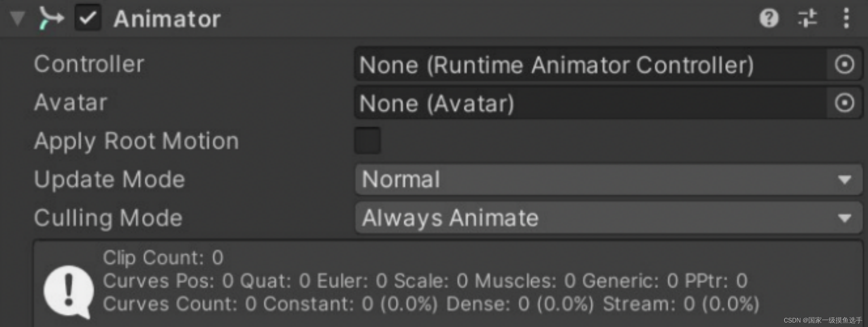Collapse the Animator component foldout arrow

point(17,18)
